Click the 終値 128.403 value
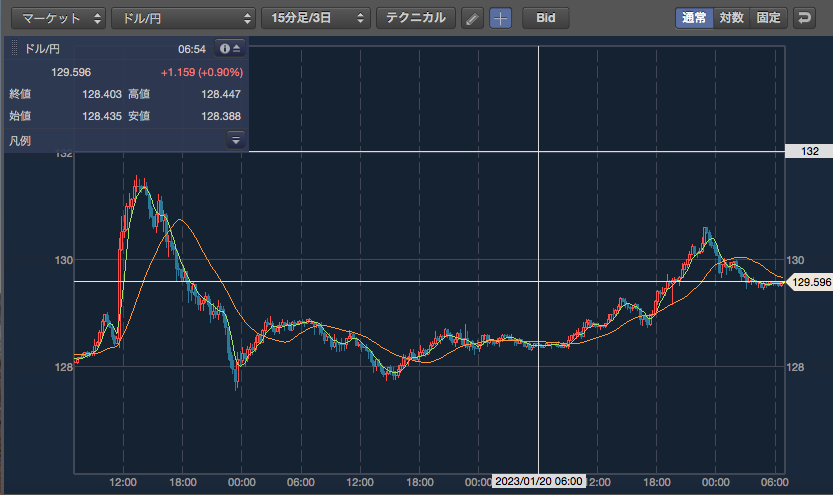Image resolution: width=833 pixels, height=495 pixels. pos(102,94)
